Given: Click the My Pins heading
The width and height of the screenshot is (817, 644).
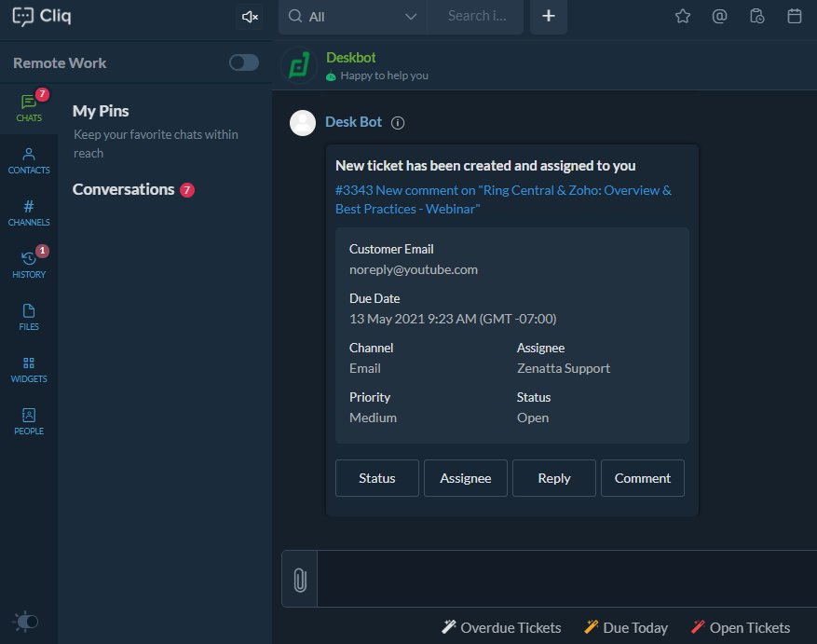Looking at the screenshot, I should point(101,111).
